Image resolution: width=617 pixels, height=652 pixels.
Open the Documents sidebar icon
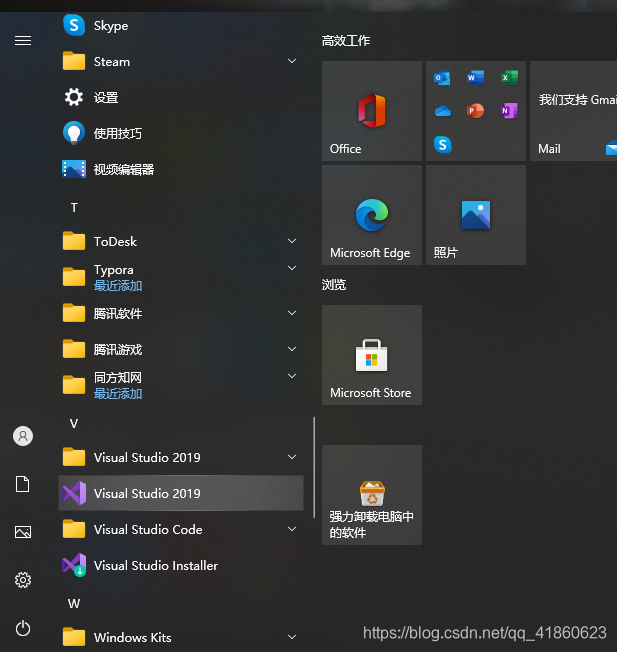pos(23,484)
